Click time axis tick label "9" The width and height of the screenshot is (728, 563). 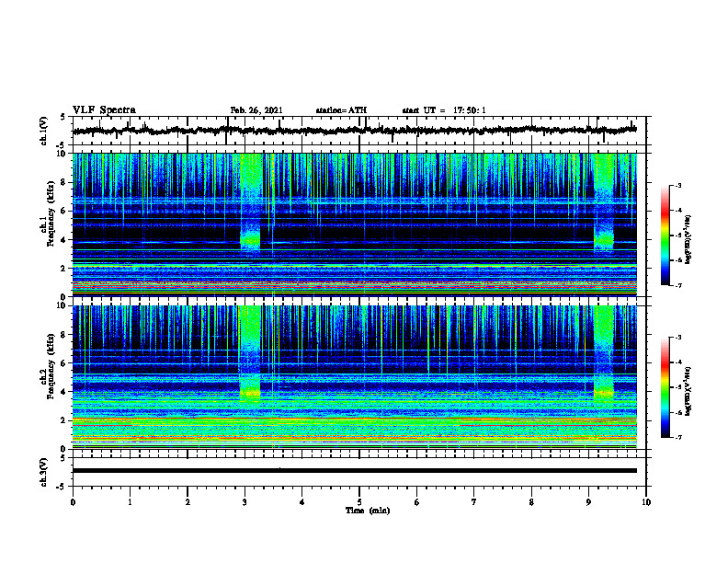coord(588,502)
